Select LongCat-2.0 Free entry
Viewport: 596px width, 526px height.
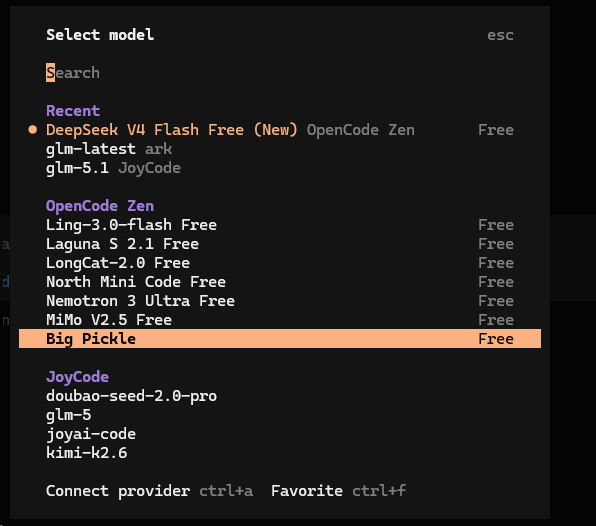[280, 263]
